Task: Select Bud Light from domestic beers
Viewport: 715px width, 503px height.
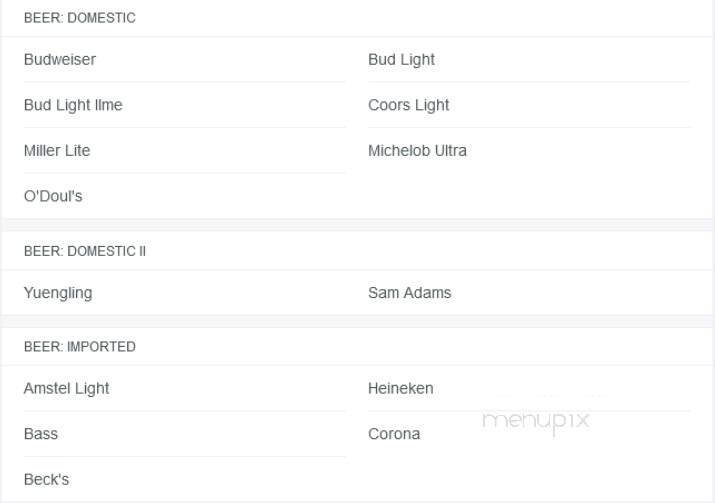Action: (401, 60)
